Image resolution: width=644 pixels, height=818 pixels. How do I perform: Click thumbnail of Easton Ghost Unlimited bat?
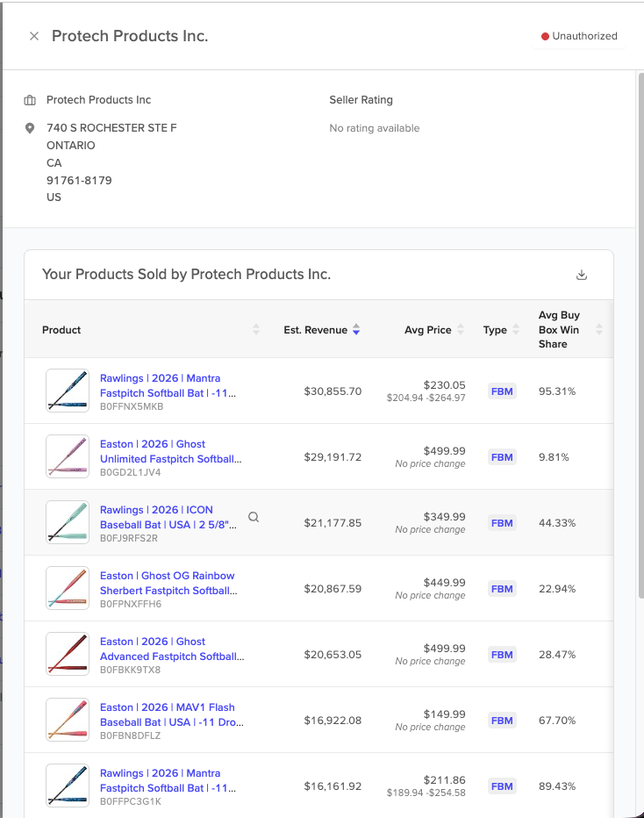coord(68,456)
